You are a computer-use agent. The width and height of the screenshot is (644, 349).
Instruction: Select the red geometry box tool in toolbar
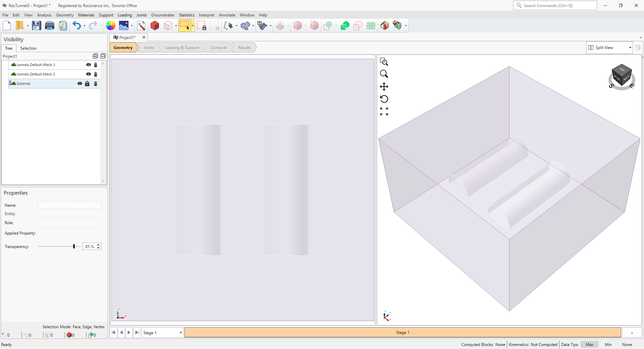pos(154,26)
